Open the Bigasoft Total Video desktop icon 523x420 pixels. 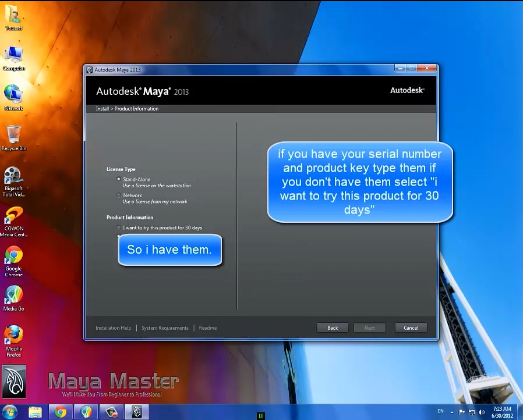pos(13,181)
